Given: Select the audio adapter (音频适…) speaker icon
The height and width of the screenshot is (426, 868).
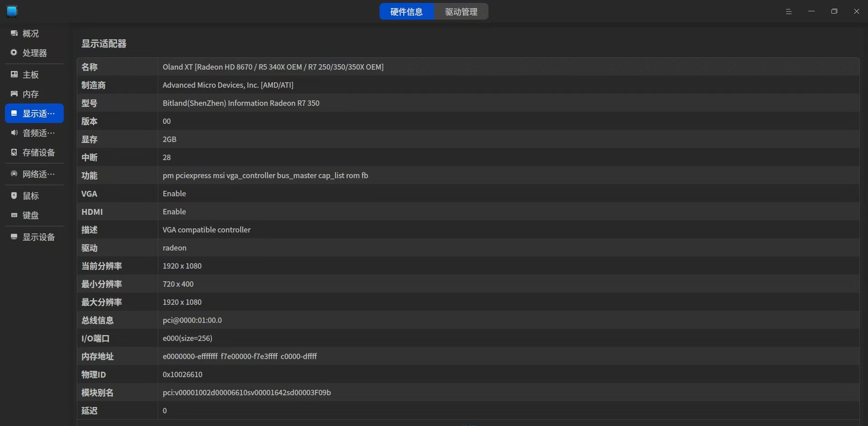Looking at the screenshot, I should click(14, 133).
